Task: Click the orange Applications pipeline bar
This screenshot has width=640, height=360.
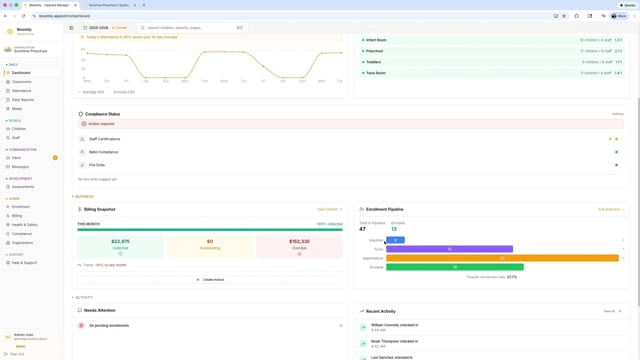Action: 502,258
